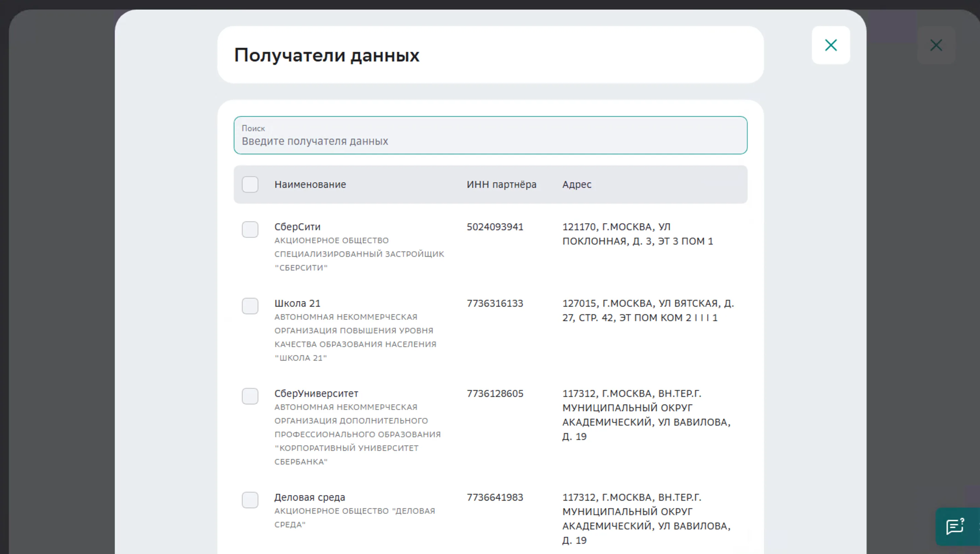Select INN value 5024093941
980x554 pixels.
495,227
